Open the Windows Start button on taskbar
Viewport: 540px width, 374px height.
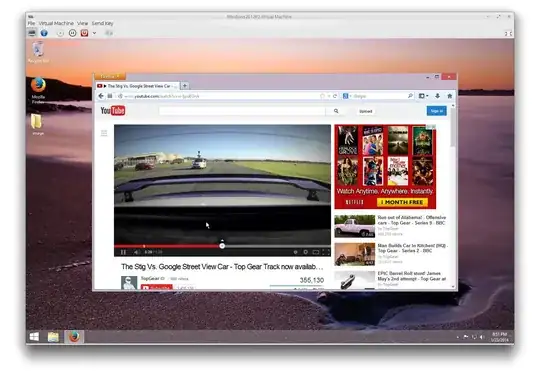tap(34, 337)
